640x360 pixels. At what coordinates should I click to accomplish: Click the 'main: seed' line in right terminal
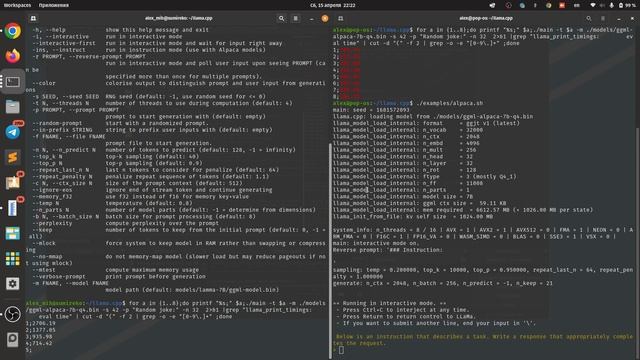pyautogui.click(x=371, y=110)
